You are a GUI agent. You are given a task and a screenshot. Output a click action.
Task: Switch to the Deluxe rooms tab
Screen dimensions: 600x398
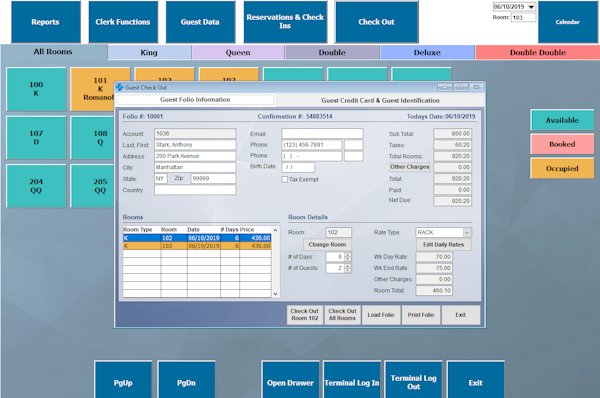click(x=427, y=52)
